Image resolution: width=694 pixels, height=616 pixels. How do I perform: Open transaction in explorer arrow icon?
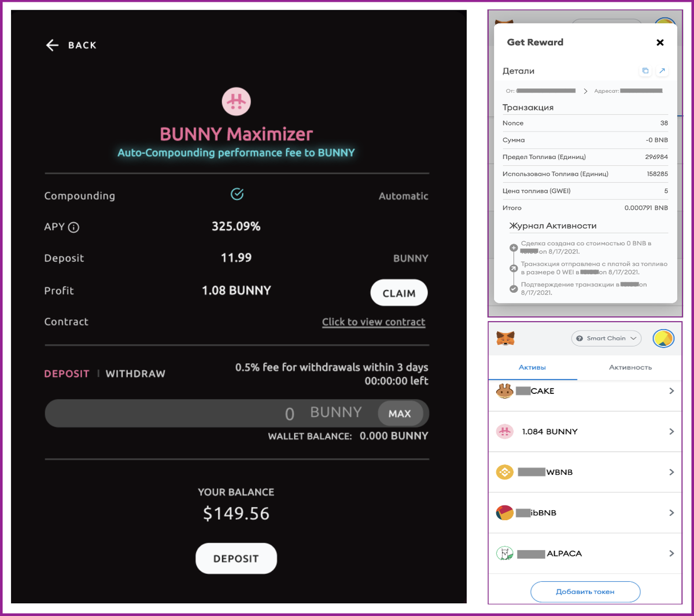[662, 71]
